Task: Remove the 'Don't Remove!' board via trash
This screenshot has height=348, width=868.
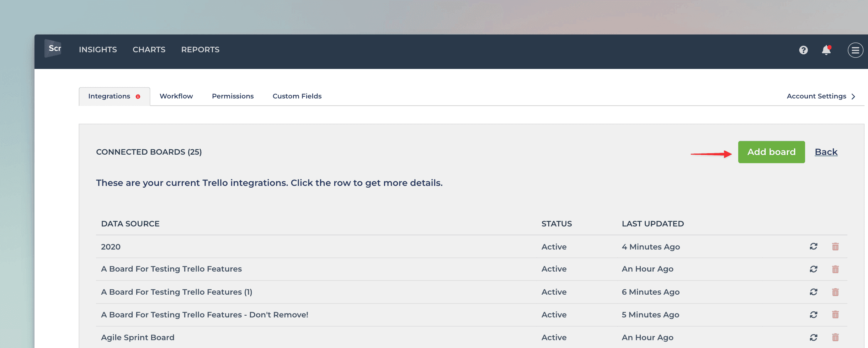Action: (x=835, y=315)
